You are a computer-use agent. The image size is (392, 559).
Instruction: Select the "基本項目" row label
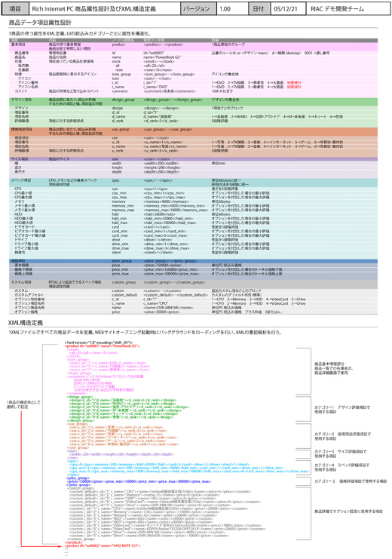click(18, 45)
